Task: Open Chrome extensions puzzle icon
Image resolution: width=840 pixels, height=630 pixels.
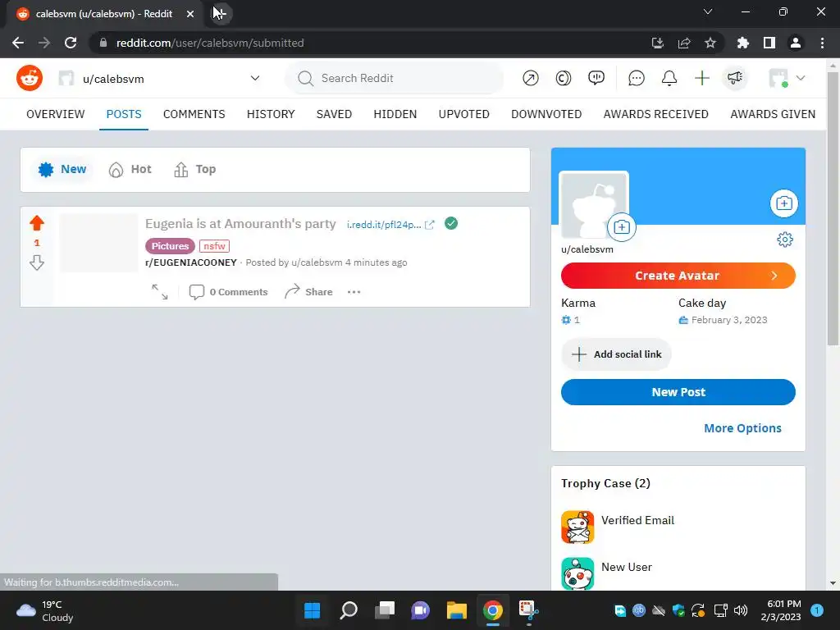Action: click(x=743, y=43)
